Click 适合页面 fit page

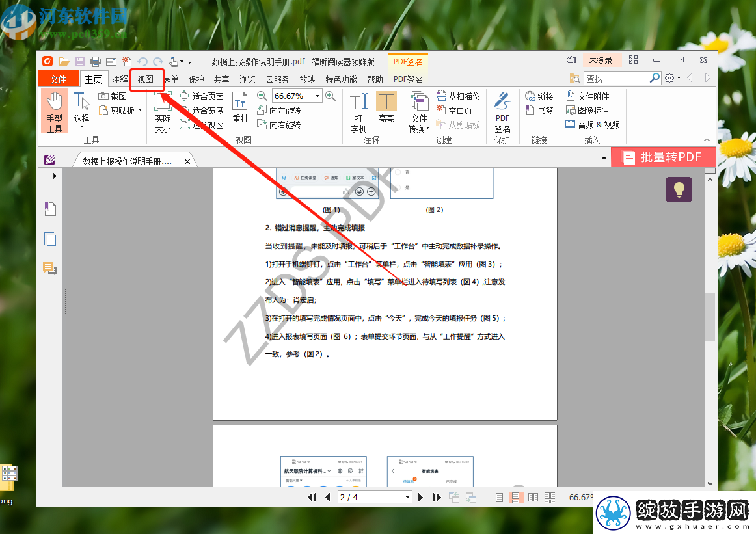point(202,96)
